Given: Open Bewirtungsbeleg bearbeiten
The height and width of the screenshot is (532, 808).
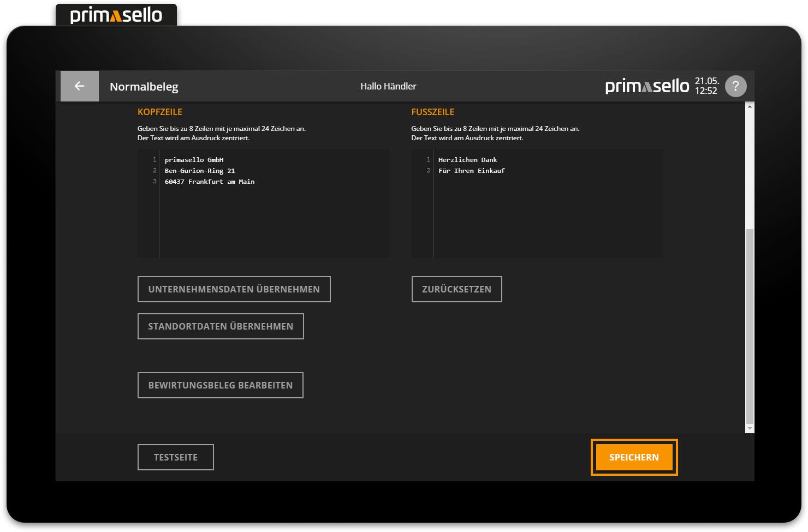Looking at the screenshot, I should tap(220, 385).
